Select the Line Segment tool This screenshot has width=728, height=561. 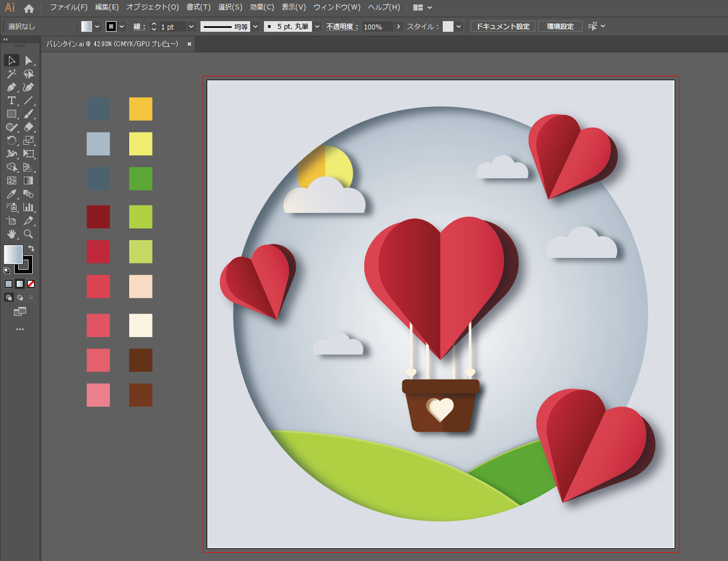click(29, 100)
